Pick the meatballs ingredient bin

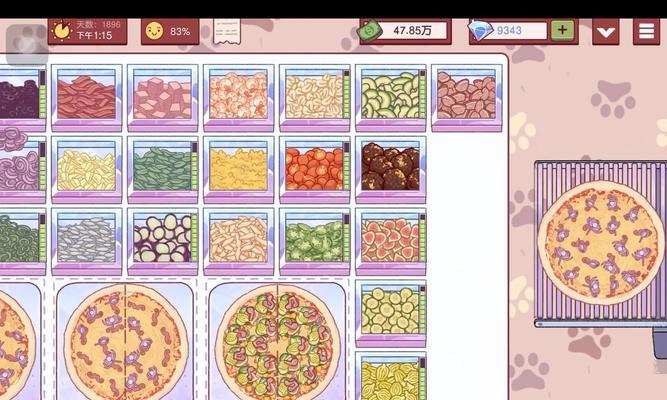coord(391,169)
